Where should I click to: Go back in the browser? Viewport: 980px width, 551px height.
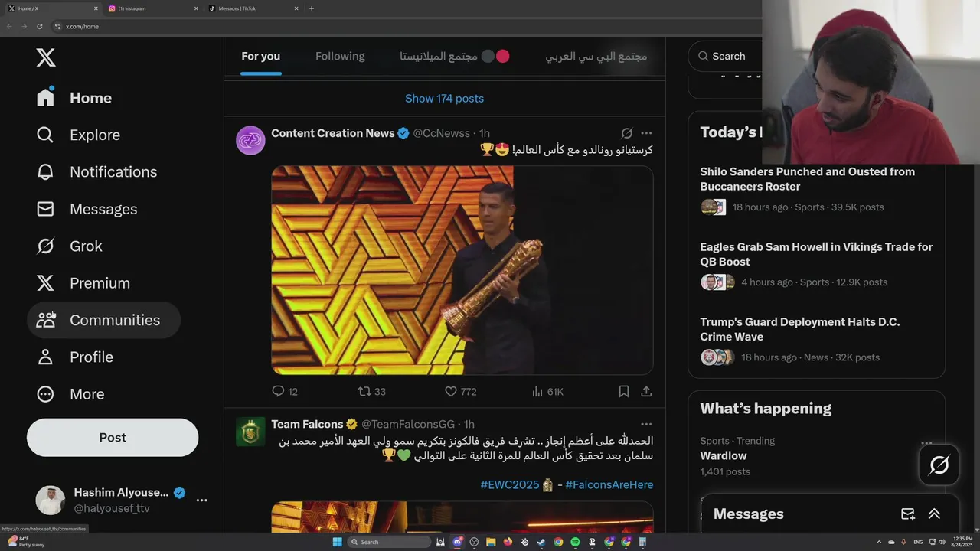(x=9, y=26)
